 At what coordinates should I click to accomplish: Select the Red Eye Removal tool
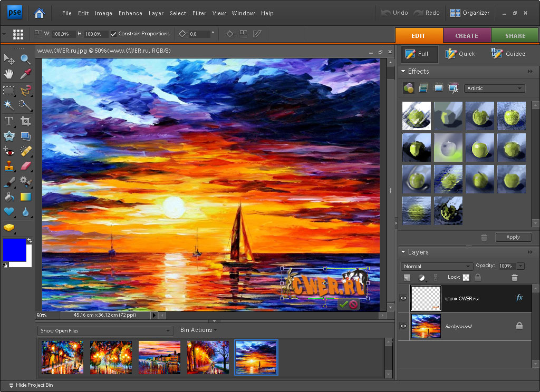[x=9, y=151]
